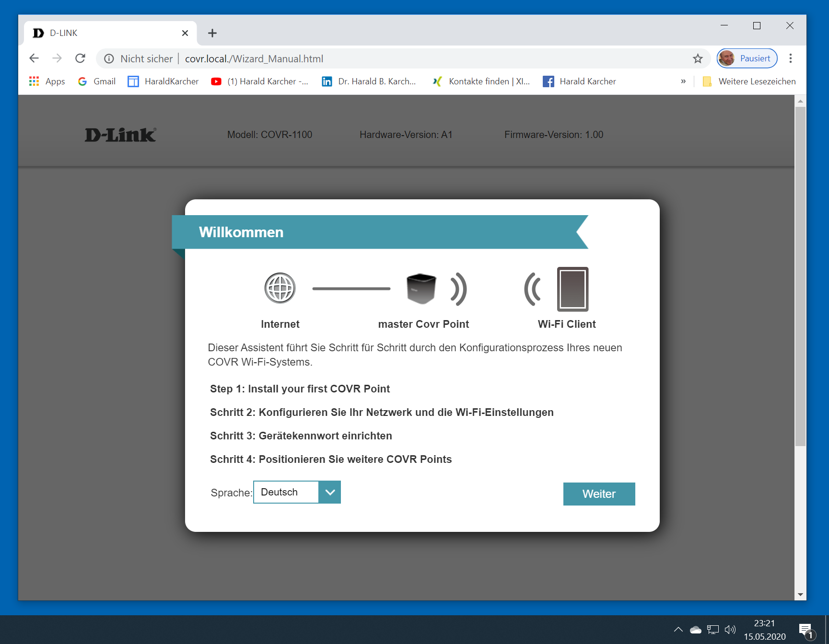Screen dimensions: 829x644
Task: Click the scrollbar up arrow
Action: tap(800, 101)
